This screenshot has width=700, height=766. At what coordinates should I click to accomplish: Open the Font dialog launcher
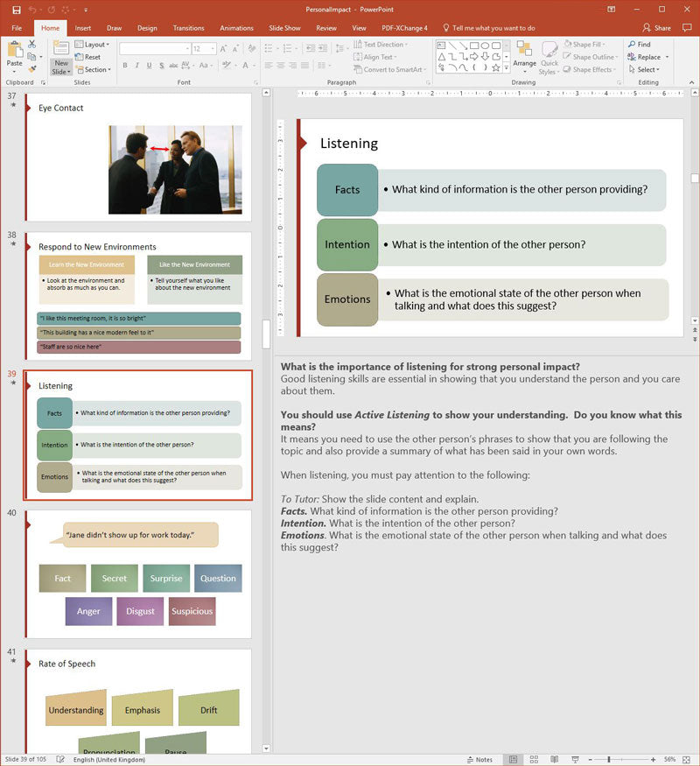pyautogui.click(x=255, y=82)
